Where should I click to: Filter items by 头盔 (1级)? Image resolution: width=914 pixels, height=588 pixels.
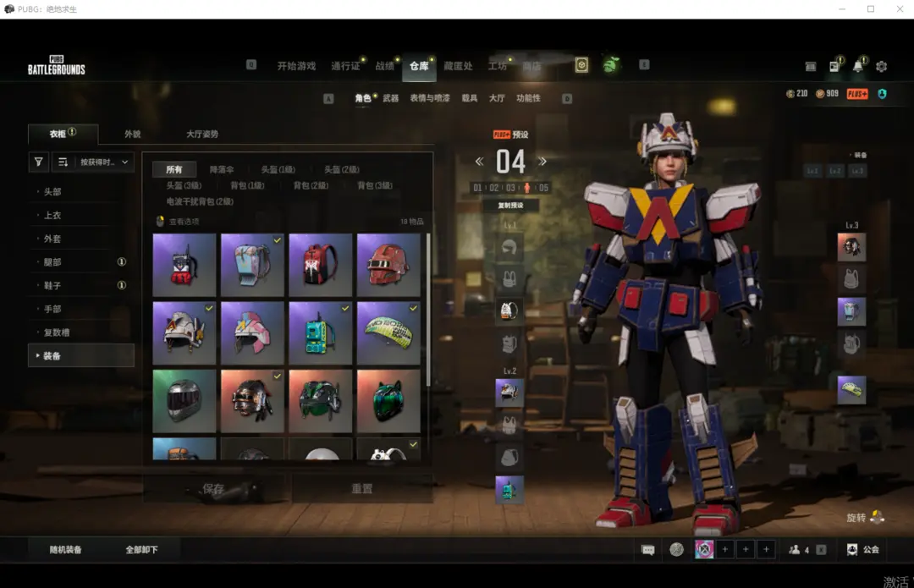click(278, 169)
